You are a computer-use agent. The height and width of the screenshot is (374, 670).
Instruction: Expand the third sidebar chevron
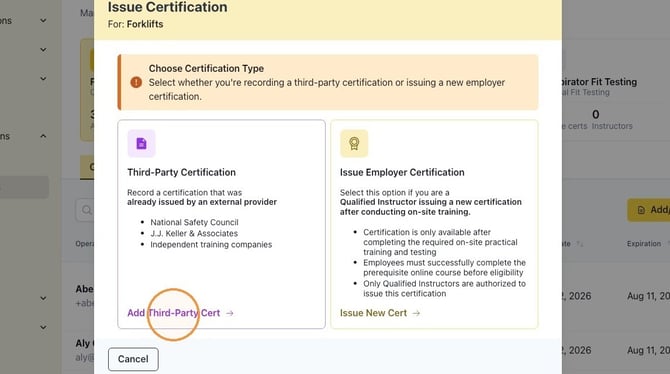point(43,79)
